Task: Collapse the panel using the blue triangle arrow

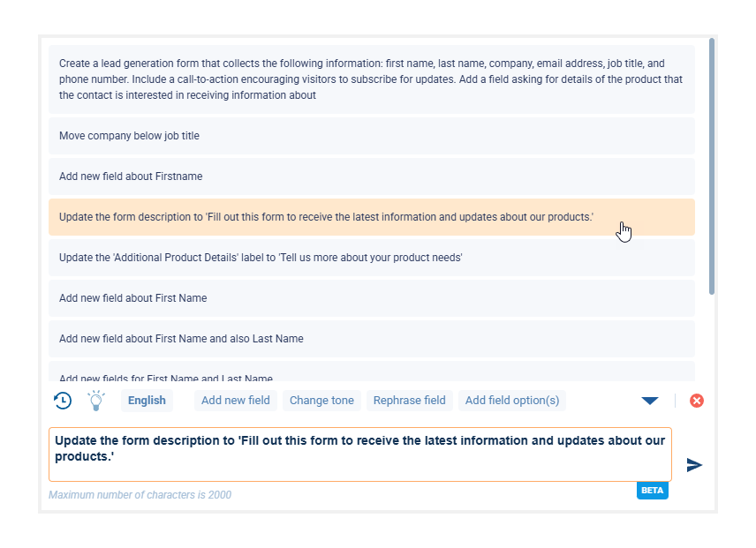Action: (650, 401)
